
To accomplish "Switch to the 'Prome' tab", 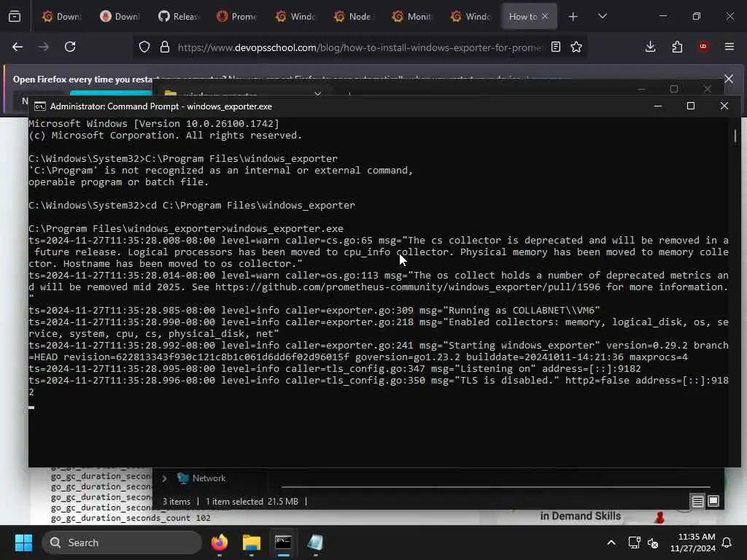I will click(x=236, y=17).
